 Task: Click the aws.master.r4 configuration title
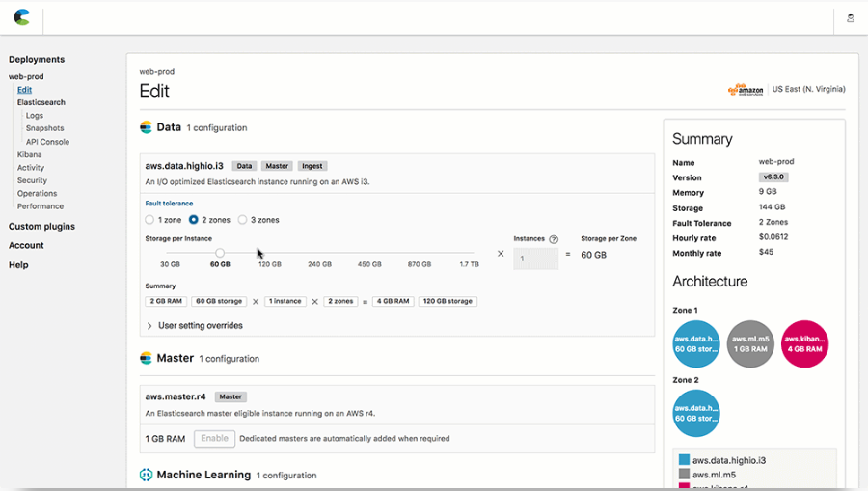tap(175, 396)
